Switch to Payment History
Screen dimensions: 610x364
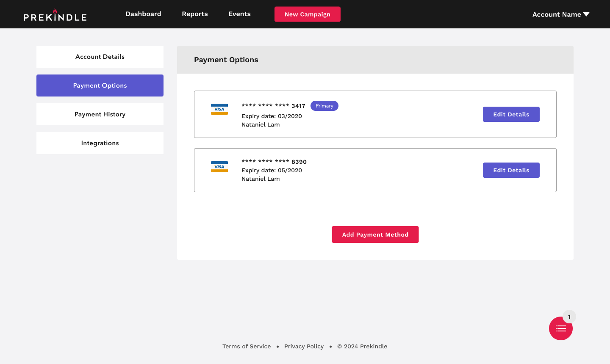pyautogui.click(x=100, y=114)
